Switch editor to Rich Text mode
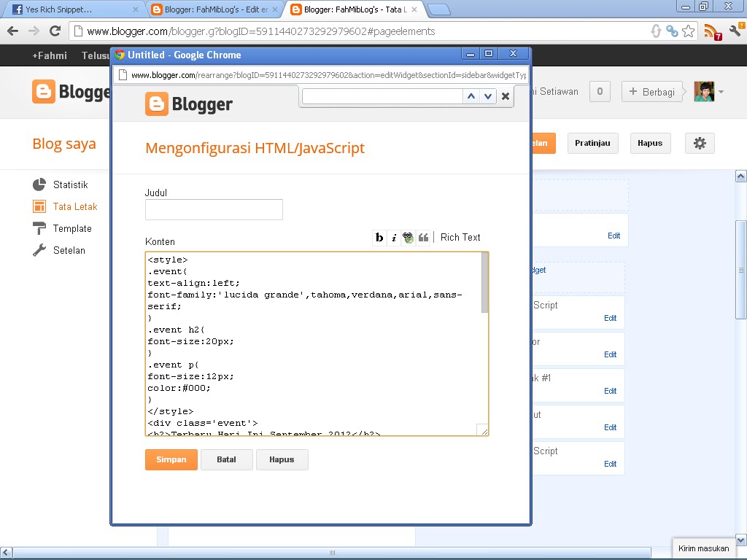The width and height of the screenshot is (747, 560). 460,237
